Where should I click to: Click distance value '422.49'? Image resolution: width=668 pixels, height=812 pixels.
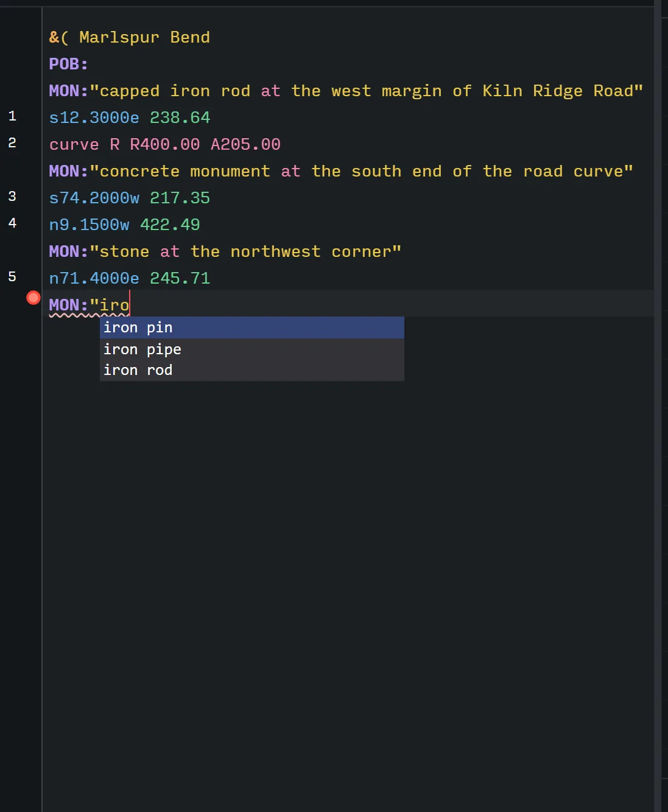[170, 225]
